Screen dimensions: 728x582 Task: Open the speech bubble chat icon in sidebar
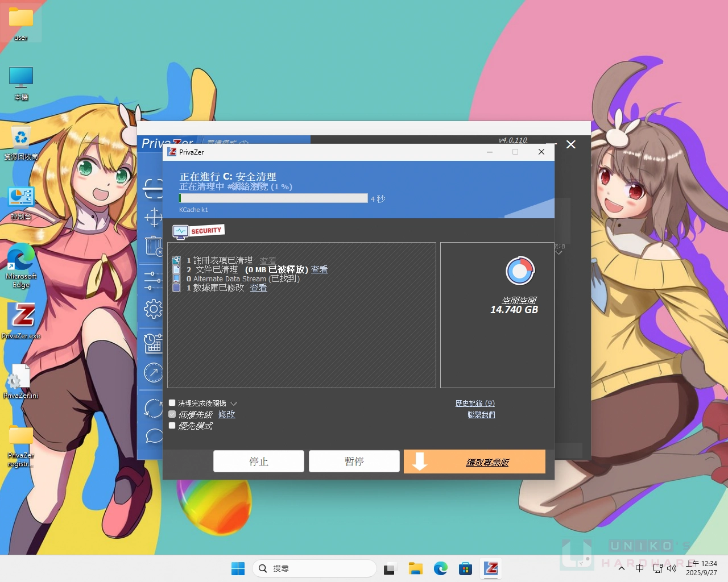154,436
